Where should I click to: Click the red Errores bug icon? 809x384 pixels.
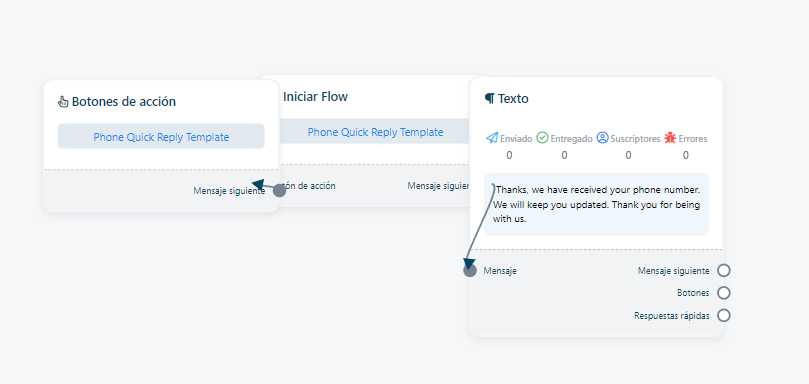pos(670,138)
